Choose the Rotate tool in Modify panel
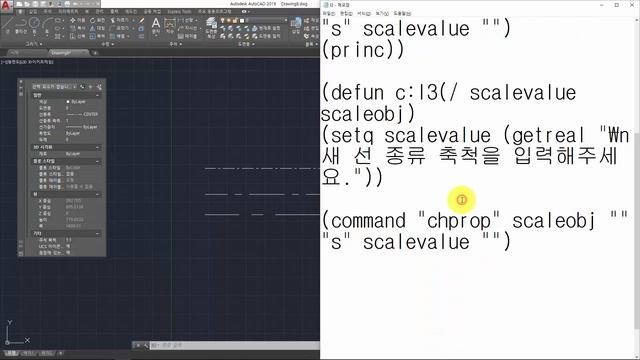The width and height of the screenshot is (640, 360). pos(98,20)
